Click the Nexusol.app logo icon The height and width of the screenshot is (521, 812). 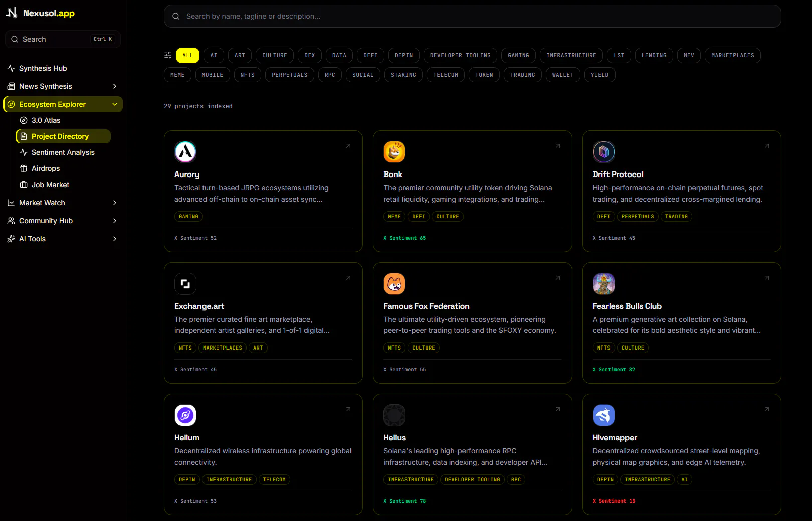click(12, 13)
